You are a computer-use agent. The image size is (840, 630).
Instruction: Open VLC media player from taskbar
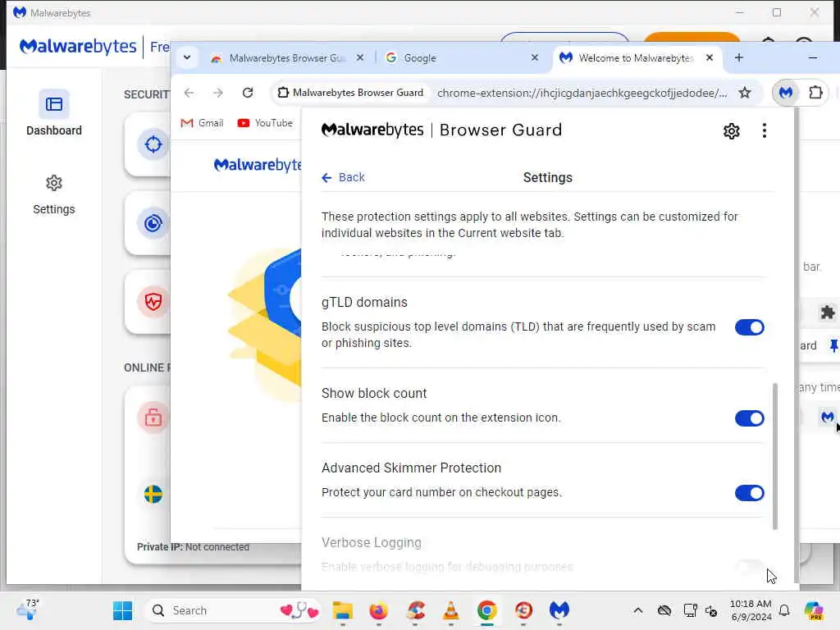click(450, 610)
